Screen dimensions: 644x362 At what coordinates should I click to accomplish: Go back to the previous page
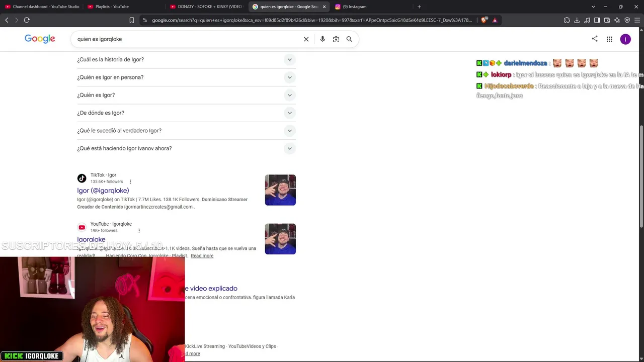tap(7, 20)
